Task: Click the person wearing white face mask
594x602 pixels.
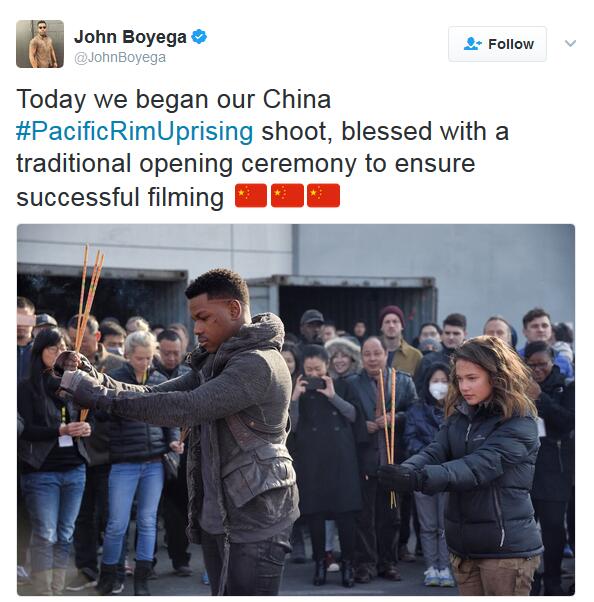Action: tap(437, 388)
